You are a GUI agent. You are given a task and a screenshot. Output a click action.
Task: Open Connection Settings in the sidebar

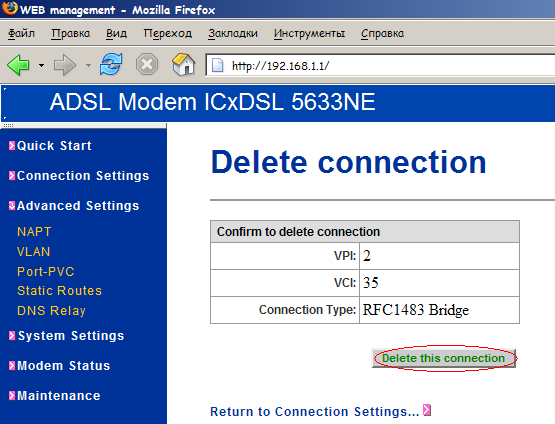83,176
